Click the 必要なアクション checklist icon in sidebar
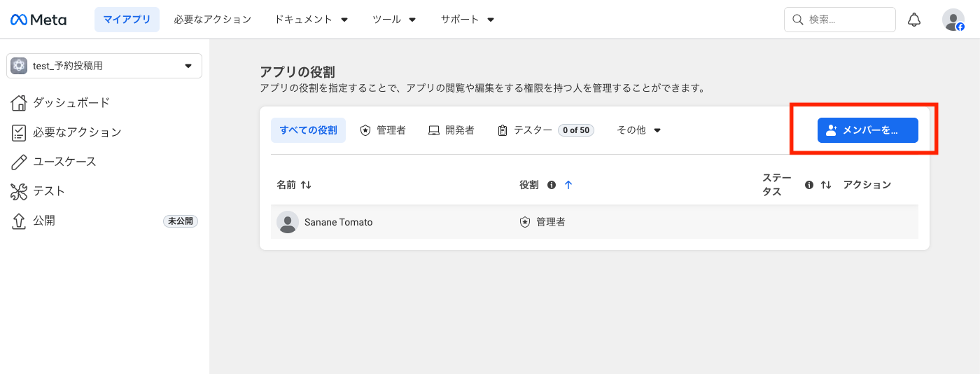 point(19,132)
